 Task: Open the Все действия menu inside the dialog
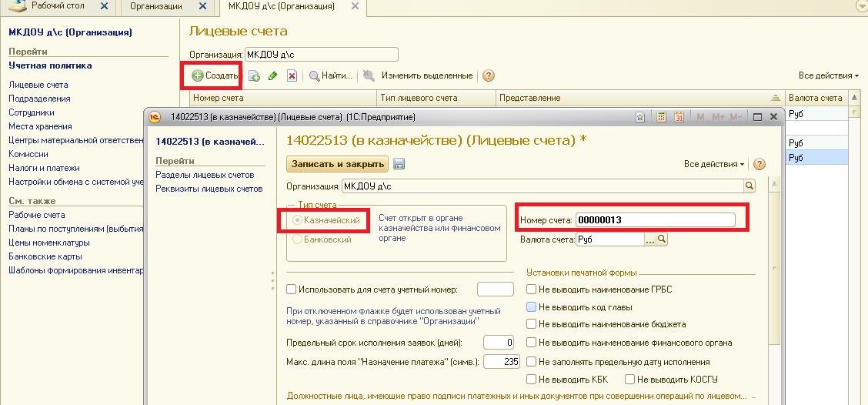pos(715,164)
